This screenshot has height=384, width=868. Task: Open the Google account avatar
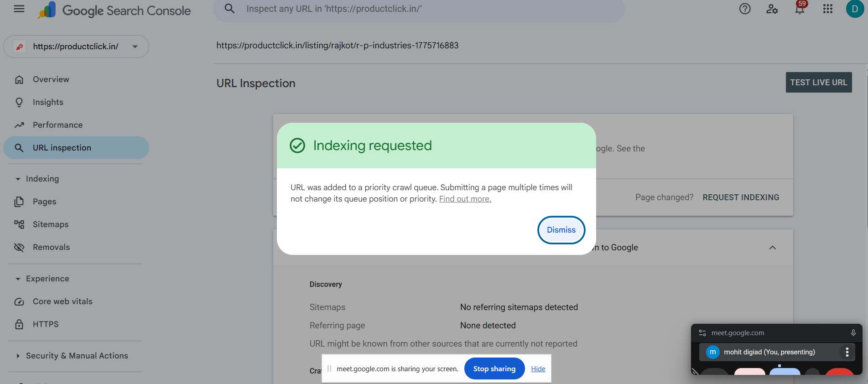coord(854,9)
